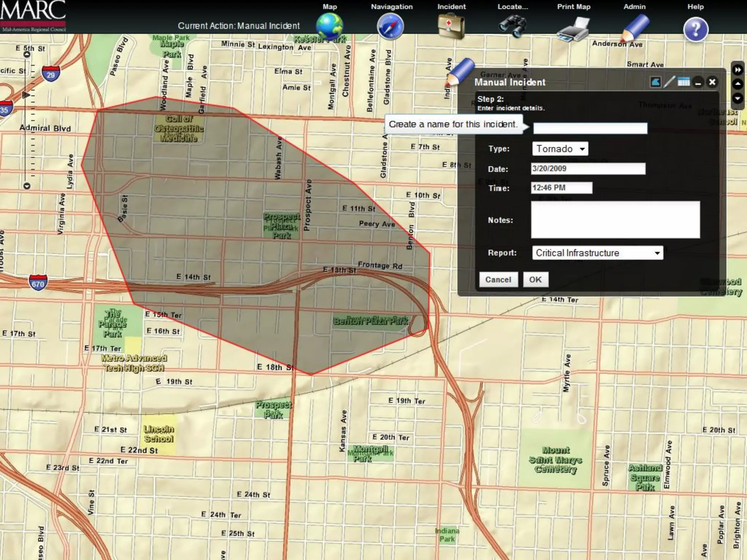Minimize the Manual Incident panel
The image size is (747, 560).
[x=698, y=82]
